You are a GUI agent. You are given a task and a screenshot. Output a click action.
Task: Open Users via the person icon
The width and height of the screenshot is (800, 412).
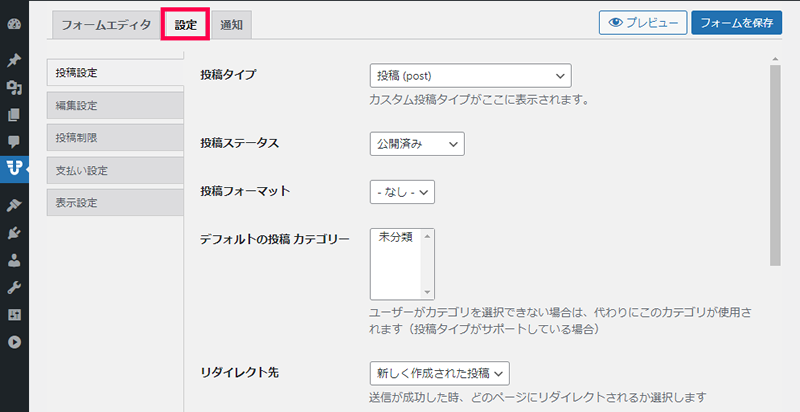click(14, 261)
